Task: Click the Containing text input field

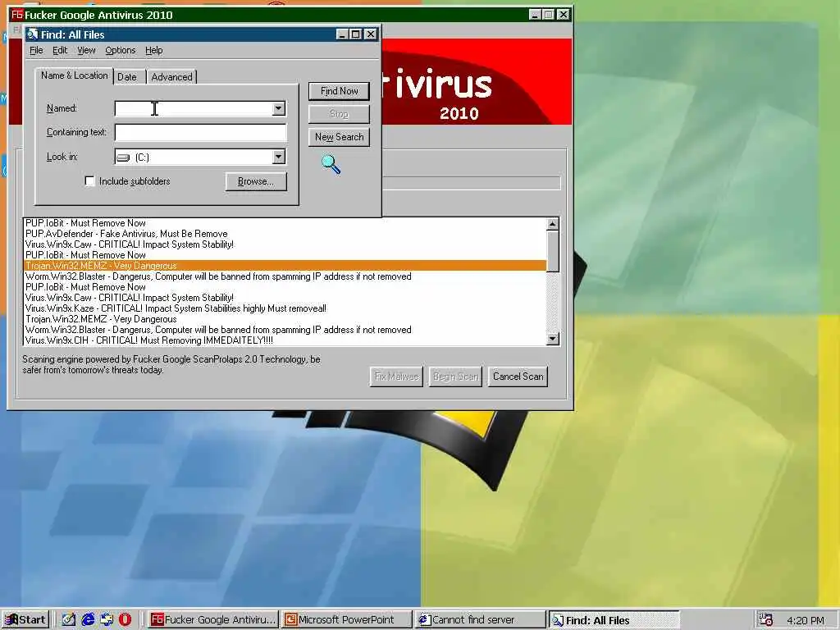Action: point(200,132)
